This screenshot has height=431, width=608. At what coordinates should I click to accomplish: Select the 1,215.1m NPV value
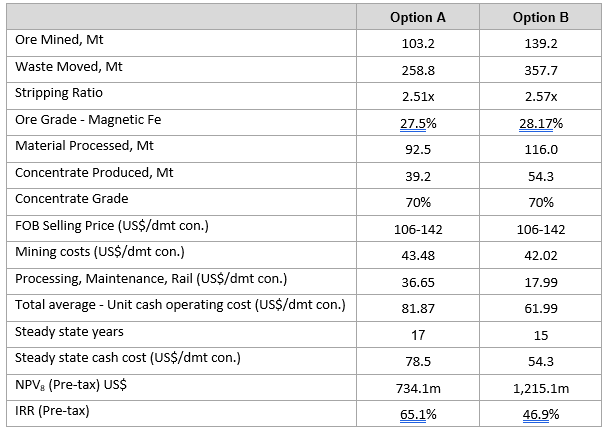(x=540, y=387)
